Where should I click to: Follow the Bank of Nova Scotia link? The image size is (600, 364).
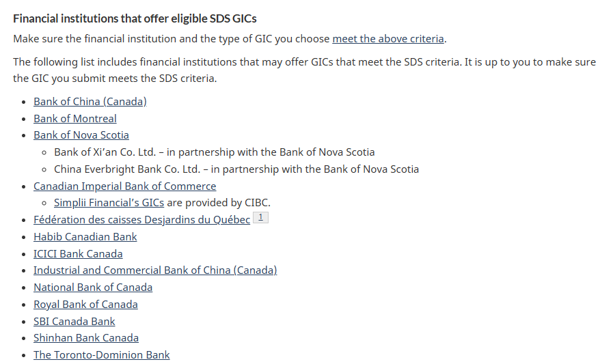(x=81, y=135)
